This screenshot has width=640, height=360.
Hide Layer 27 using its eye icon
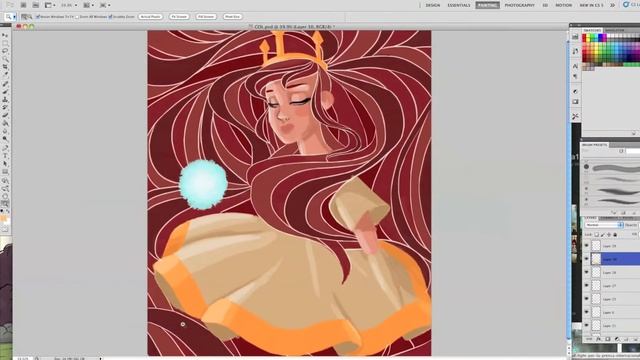[x=587, y=286]
